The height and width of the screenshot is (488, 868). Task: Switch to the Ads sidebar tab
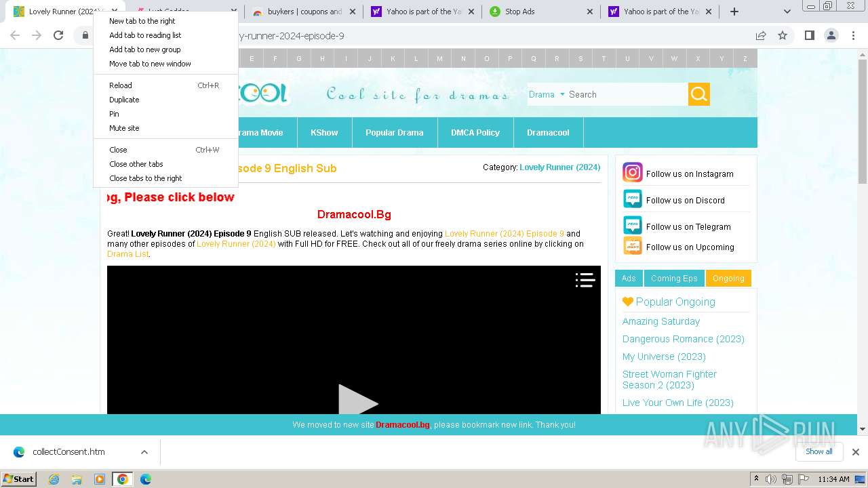[629, 279]
